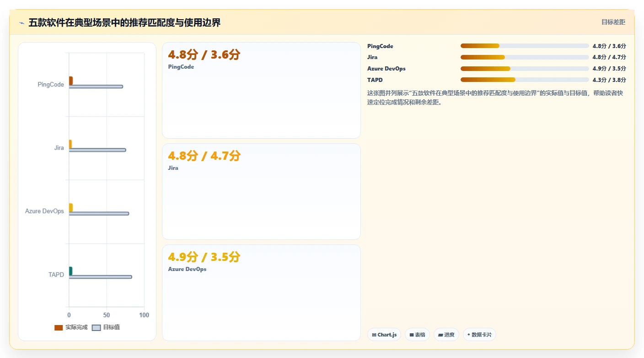Click 4.9分 / 3.5分 value in progress list
Image resolution: width=644 pixels, height=358 pixels.
[609, 69]
